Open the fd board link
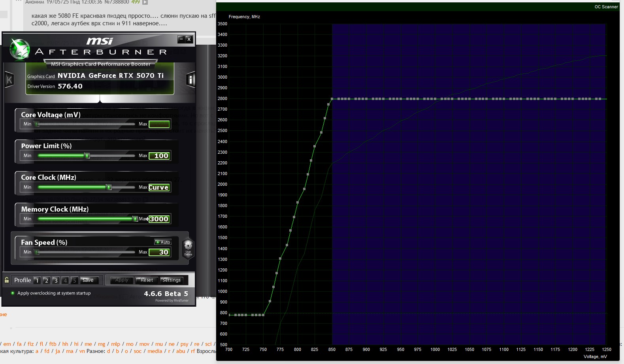 (47, 351)
